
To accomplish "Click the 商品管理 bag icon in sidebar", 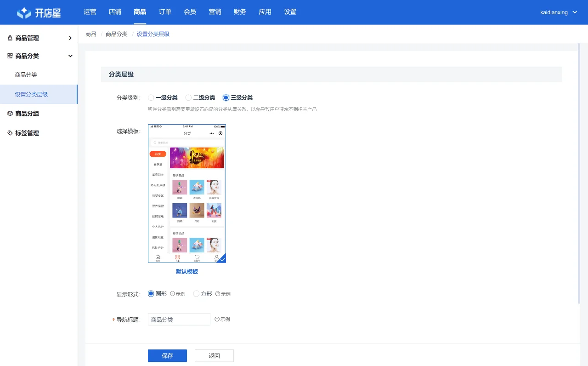I will pyautogui.click(x=10, y=38).
